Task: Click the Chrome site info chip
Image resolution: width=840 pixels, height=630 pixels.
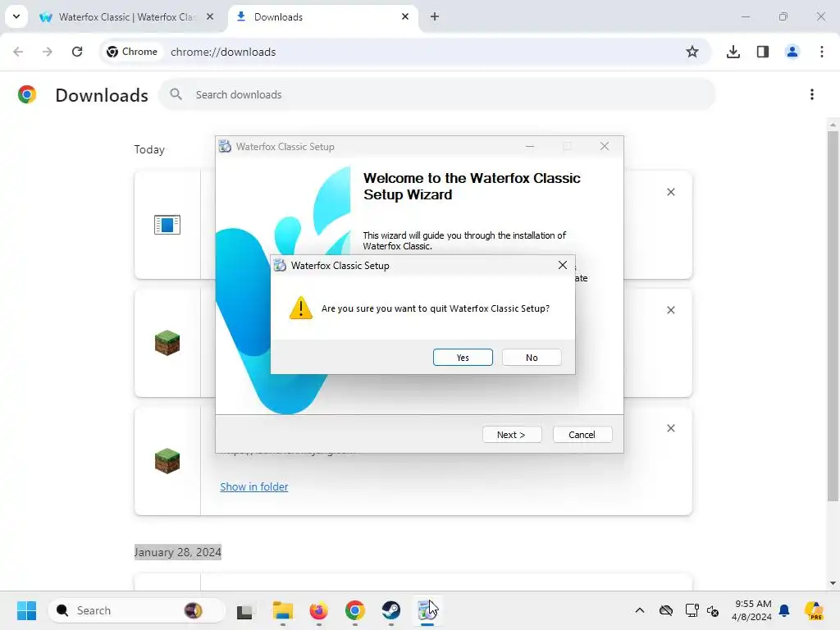Action: tap(132, 52)
